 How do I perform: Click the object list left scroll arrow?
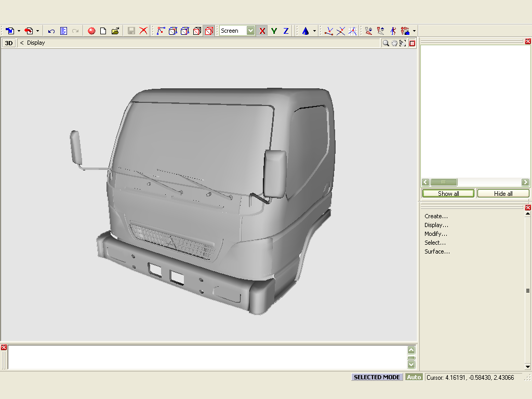pos(425,182)
